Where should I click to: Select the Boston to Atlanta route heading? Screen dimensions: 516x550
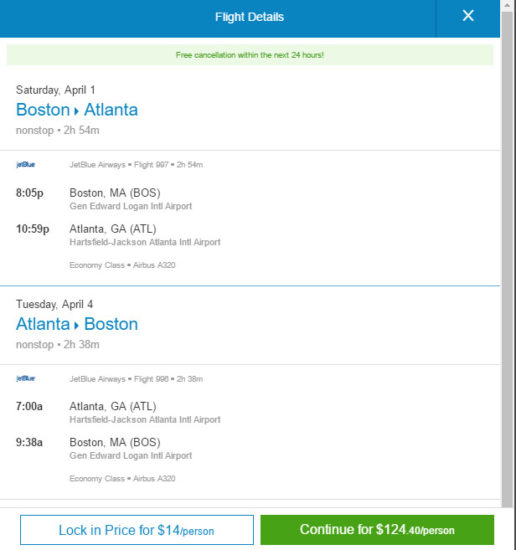(77, 110)
